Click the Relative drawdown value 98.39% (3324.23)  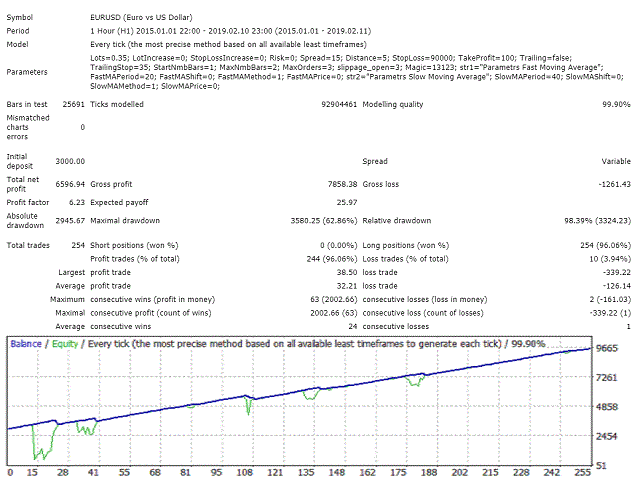click(597, 221)
